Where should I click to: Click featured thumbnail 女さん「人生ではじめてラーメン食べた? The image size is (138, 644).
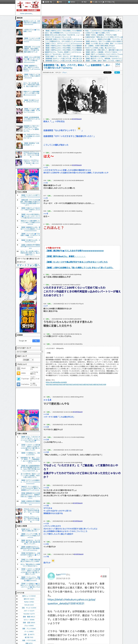click(52, 22)
